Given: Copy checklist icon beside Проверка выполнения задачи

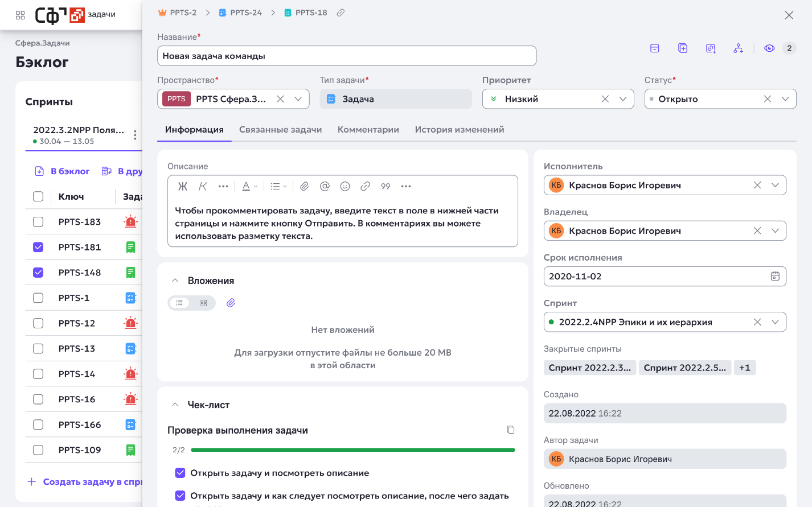Looking at the screenshot, I should tap(511, 430).
